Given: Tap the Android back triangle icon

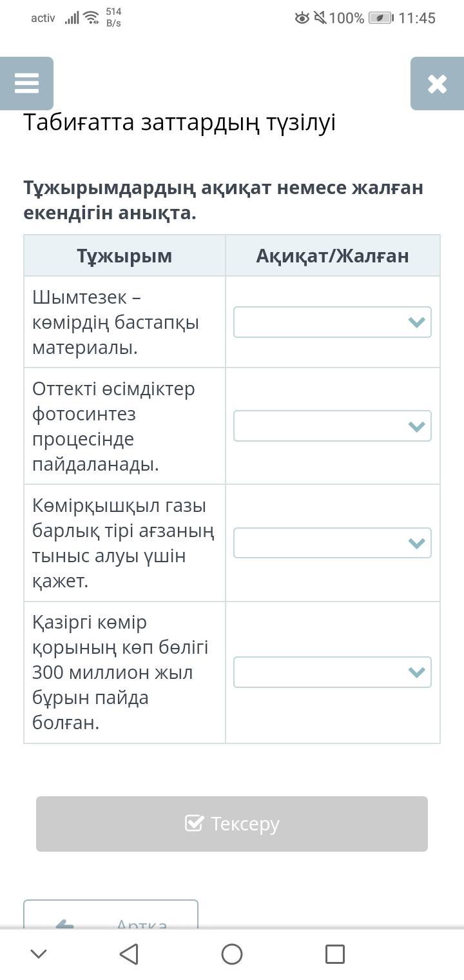Looking at the screenshot, I should pos(129,954).
